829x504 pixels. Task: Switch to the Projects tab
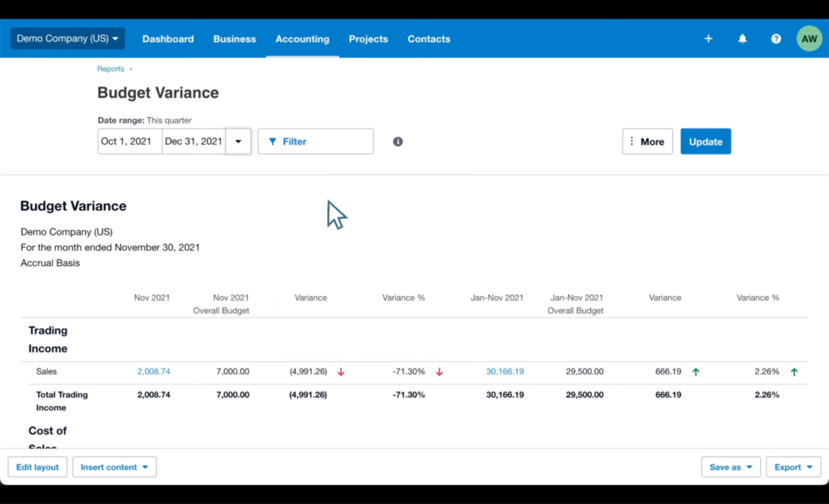[x=368, y=38]
